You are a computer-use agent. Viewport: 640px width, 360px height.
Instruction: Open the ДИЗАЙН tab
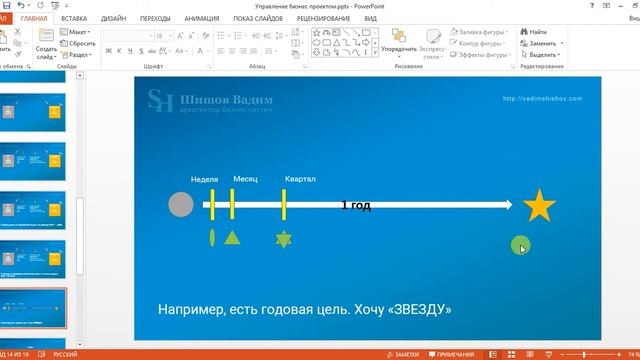click(113, 18)
